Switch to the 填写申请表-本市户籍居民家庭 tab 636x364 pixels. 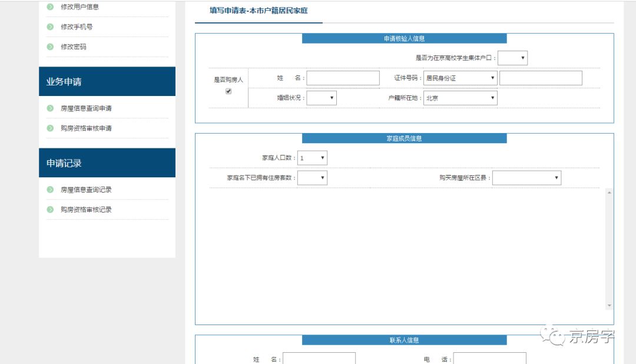tap(258, 11)
